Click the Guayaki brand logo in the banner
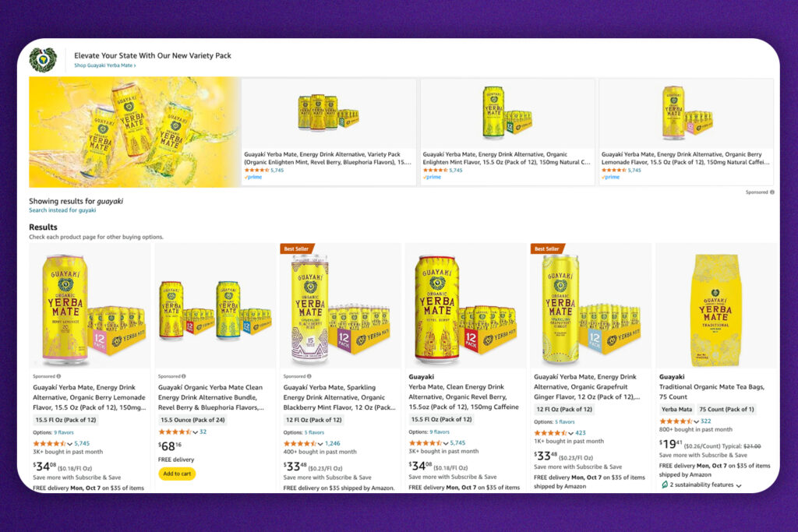 [43, 60]
